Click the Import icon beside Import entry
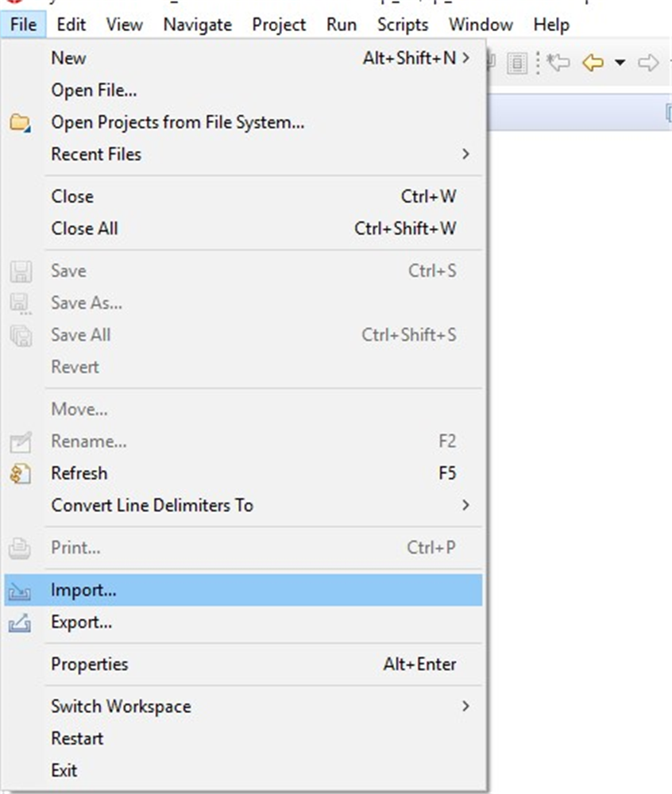This screenshot has width=672, height=794. pyautogui.click(x=21, y=590)
